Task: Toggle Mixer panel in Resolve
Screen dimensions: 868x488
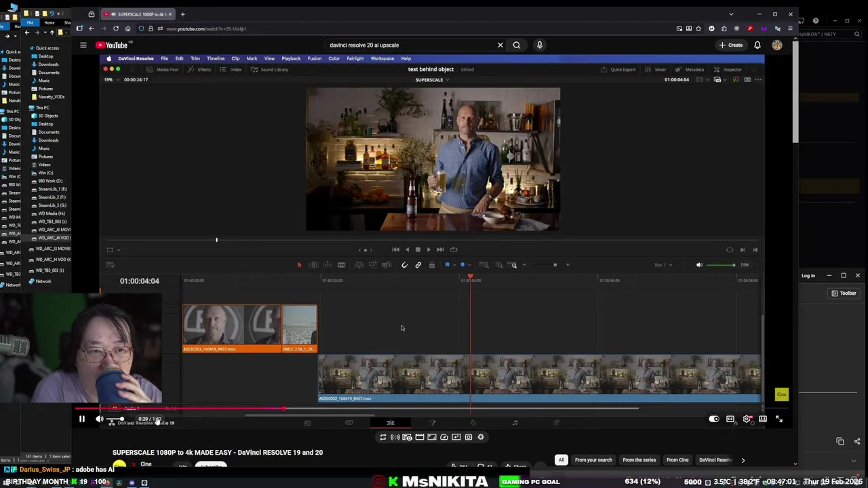Action: pos(655,70)
